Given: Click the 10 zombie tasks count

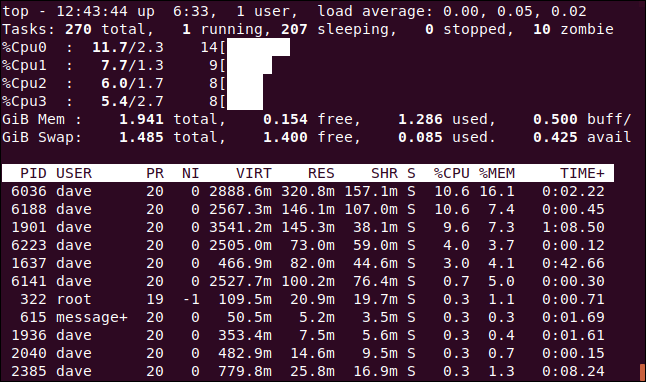Looking at the screenshot, I should [x=542, y=30].
